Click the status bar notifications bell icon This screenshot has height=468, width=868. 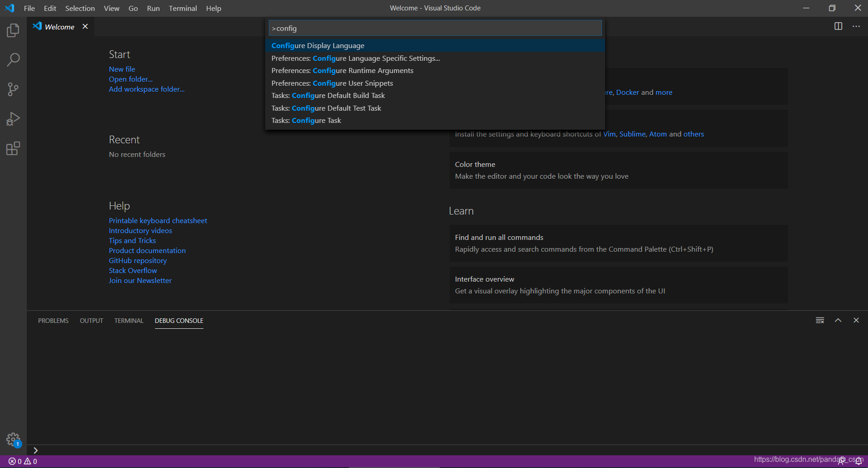coord(858,461)
